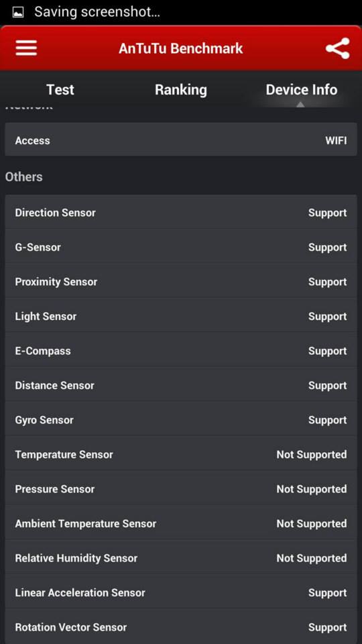This screenshot has height=644, width=362.
Task: Tap the Ambient Temperature Sensor row
Action: (181, 523)
